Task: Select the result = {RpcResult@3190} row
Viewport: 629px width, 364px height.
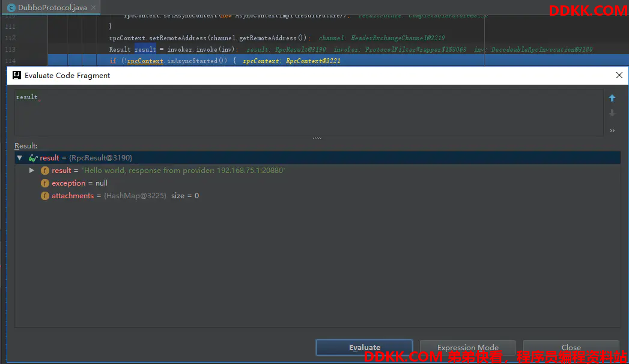Action: [318, 158]
